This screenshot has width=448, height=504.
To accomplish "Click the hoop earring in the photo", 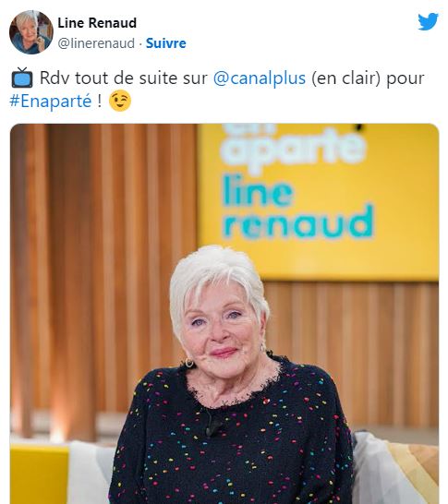I will [189, 363].
